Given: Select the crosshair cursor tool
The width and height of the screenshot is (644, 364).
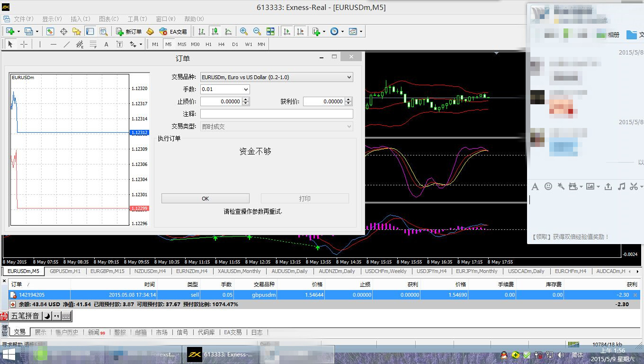Looking at the screenshot, I should click(24, 44).
